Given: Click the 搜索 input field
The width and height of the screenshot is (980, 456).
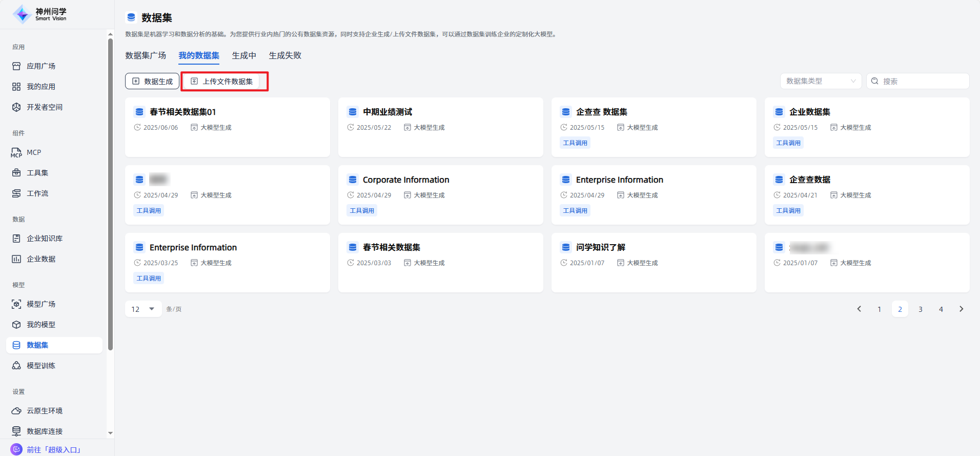Looking at the screenshot, I should tap(923, 81).
